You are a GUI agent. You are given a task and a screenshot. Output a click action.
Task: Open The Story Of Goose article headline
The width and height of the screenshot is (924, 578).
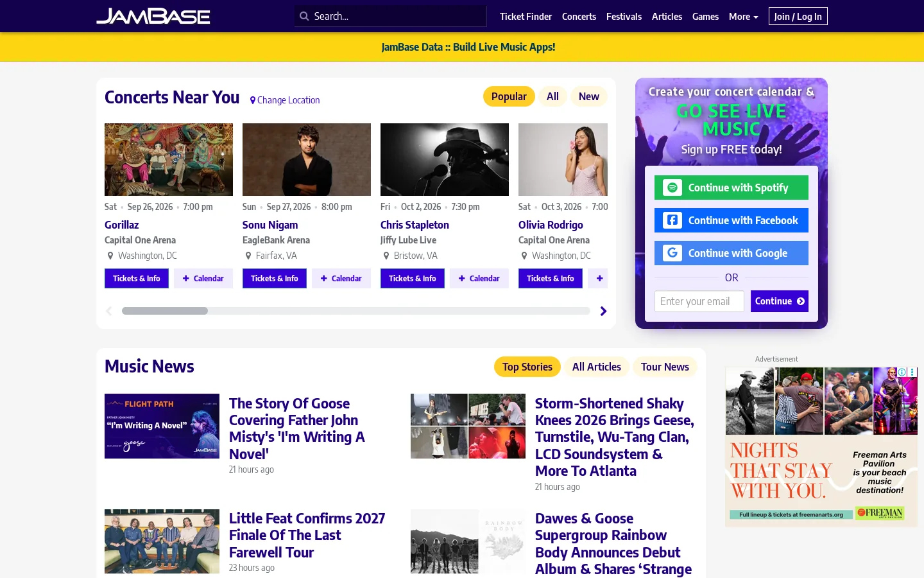tap(297, 428)
